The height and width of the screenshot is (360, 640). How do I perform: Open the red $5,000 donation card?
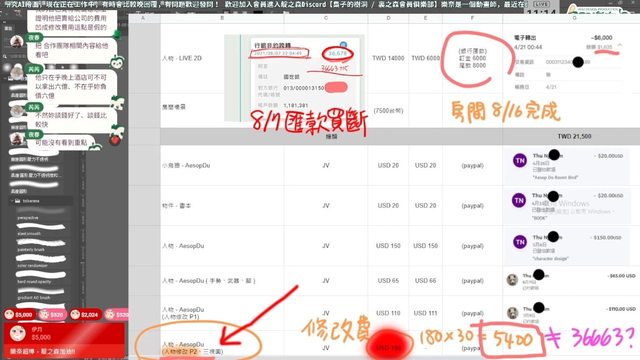click(x=64, y=339)
